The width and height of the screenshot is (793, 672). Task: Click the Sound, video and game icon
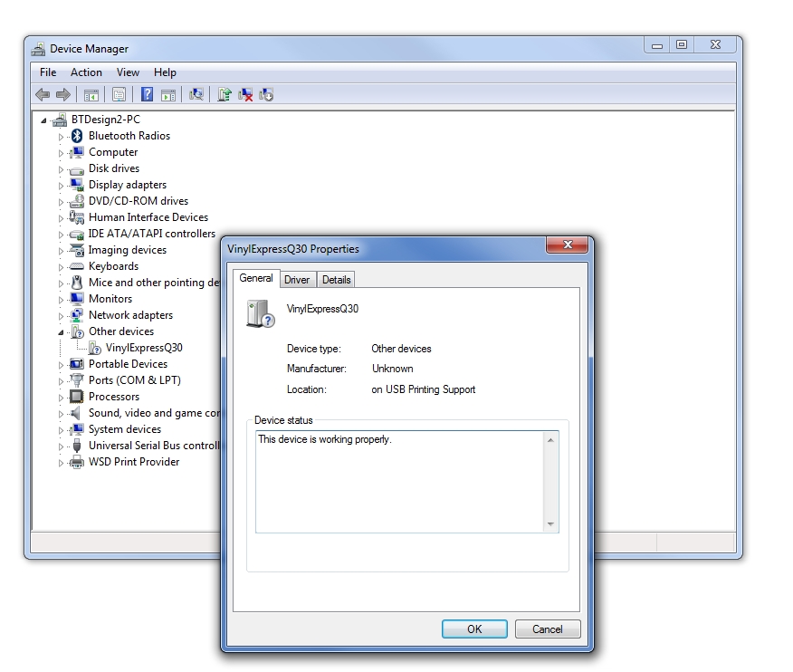click(x=76, y=413)
